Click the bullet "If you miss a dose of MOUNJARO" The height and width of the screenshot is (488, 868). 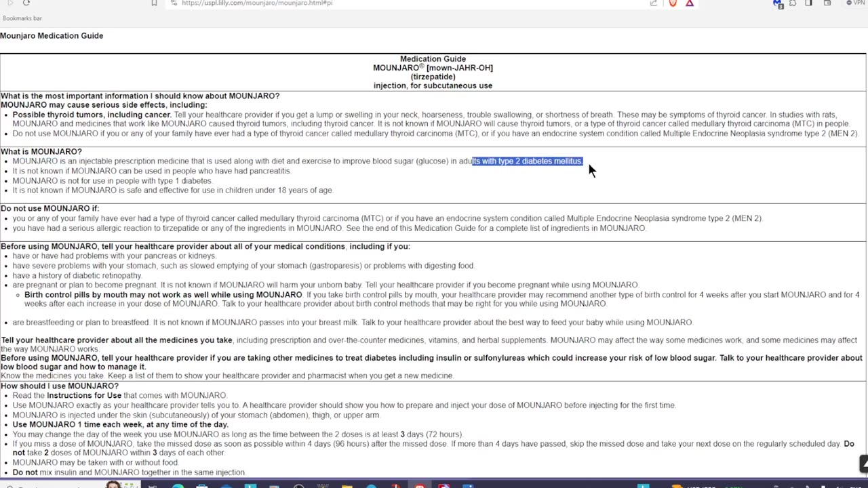(x=433, y=449)
